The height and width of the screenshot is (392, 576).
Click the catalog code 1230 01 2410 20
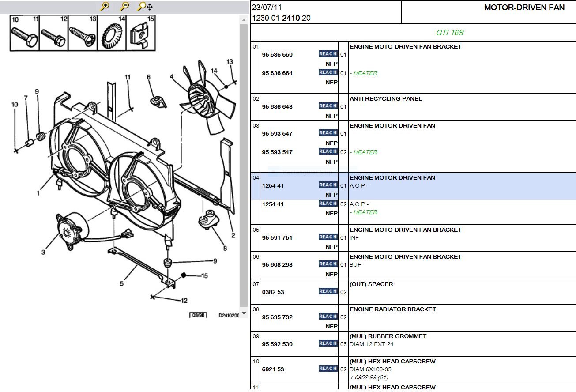281,19
